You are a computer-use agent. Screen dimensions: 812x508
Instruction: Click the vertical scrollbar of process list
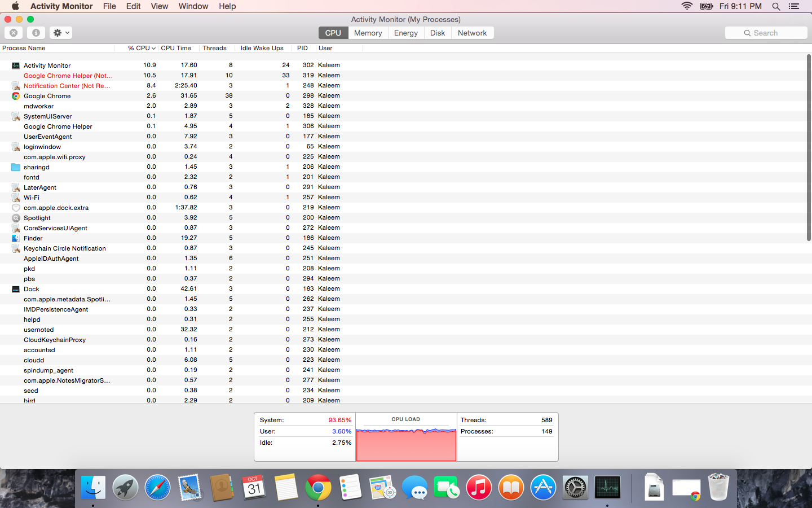pyautogui.click(x=809, y=148)
